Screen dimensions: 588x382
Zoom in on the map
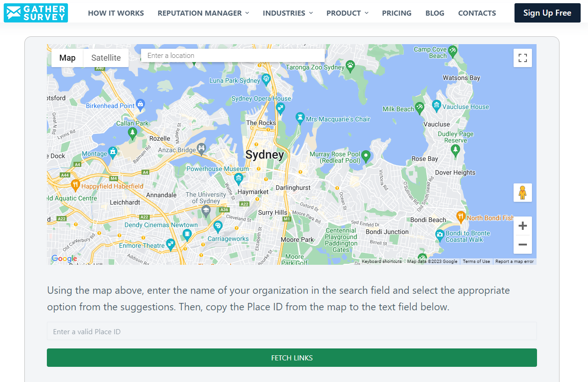pos(522,226)
